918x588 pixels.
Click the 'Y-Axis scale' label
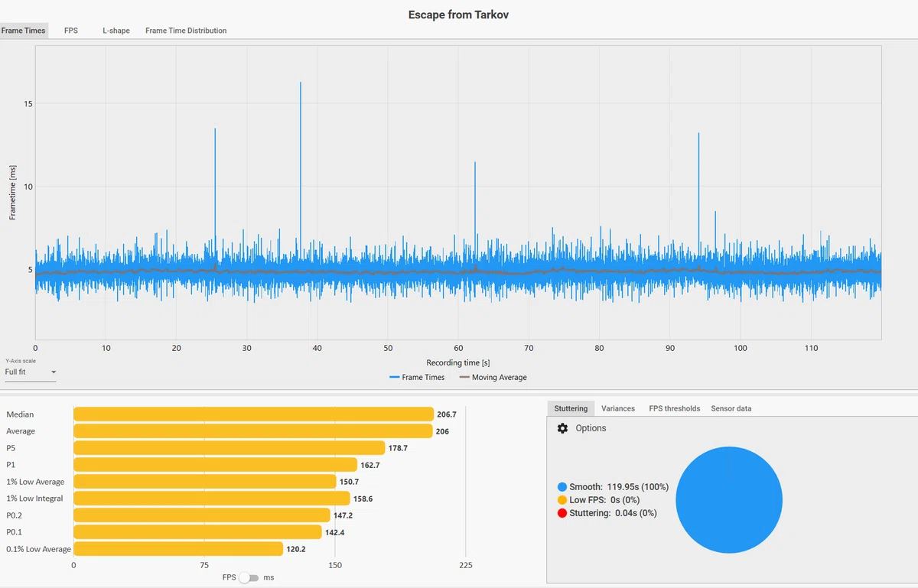(20, 361)
